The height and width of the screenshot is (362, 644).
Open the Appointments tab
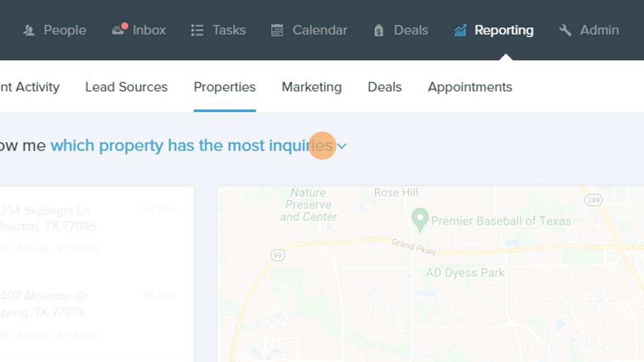pyautogui.click(x=469, y=87)
